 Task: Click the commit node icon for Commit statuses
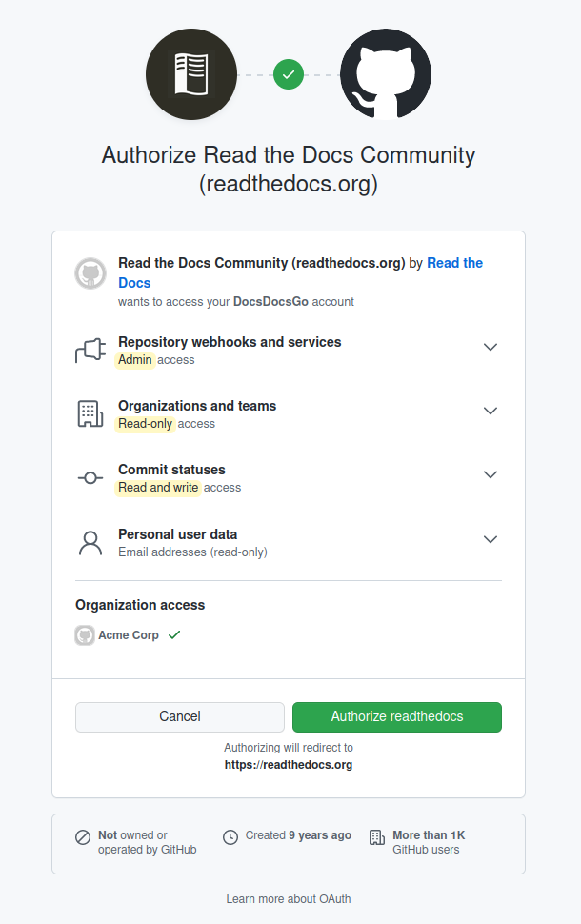click(x=90, y=478)
